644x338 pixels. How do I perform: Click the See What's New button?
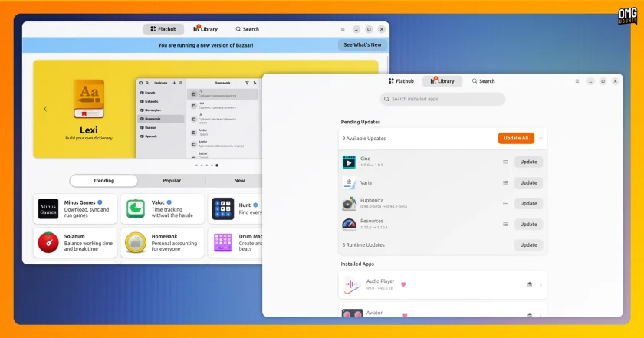pyautogui.click(x=362, y=44)
